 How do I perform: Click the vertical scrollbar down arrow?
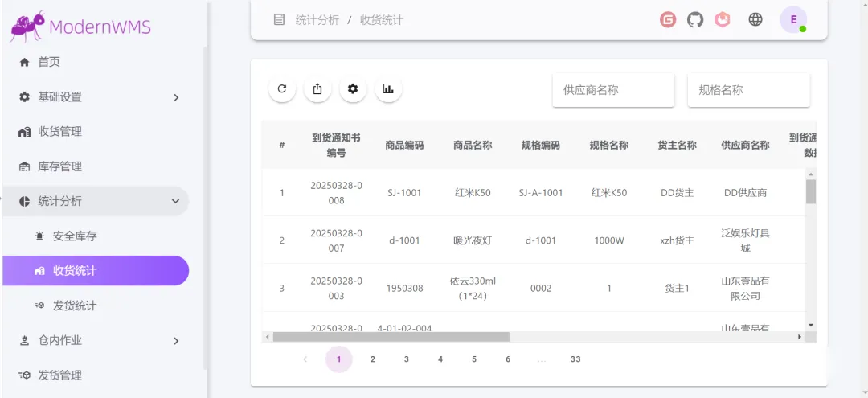[x=811, y=325]
